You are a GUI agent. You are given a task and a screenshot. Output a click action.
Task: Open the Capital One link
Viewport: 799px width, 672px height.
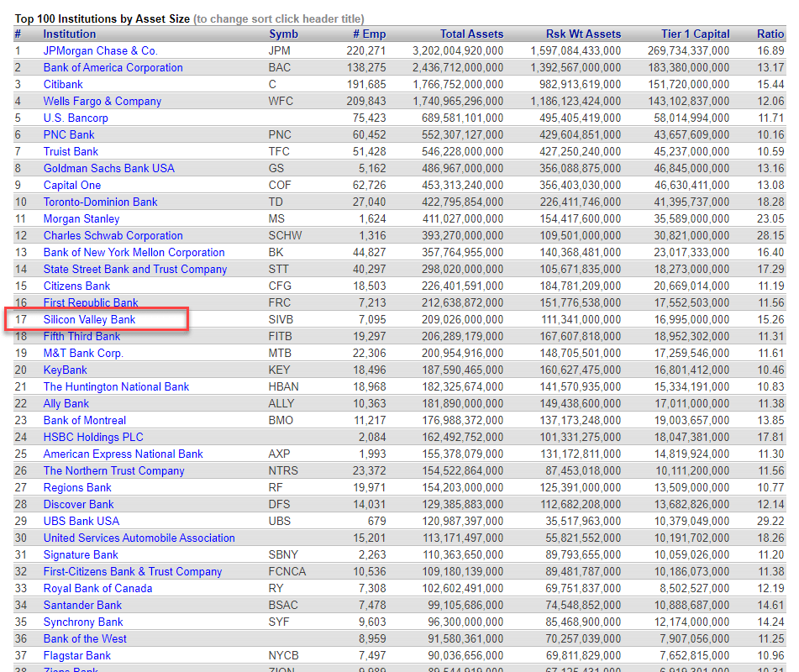pyautogui.click(x=72, y=186)
